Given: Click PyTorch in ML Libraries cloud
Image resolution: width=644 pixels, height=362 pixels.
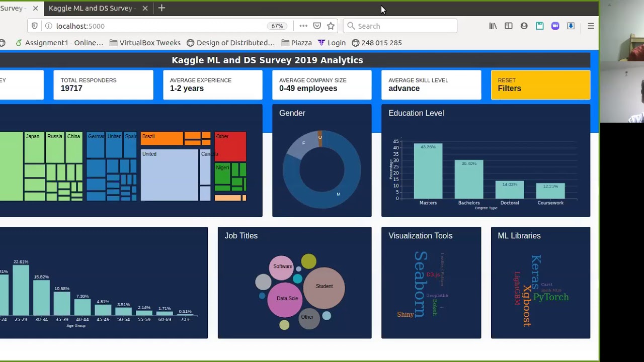Looking at the screenshot, I should (551, 297).
